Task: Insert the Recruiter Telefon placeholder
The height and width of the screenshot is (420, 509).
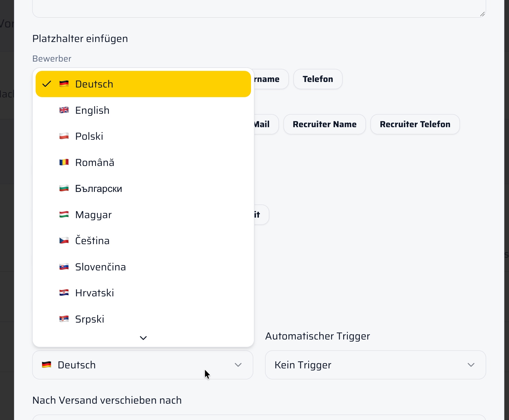Action: (x=415, y=124)
